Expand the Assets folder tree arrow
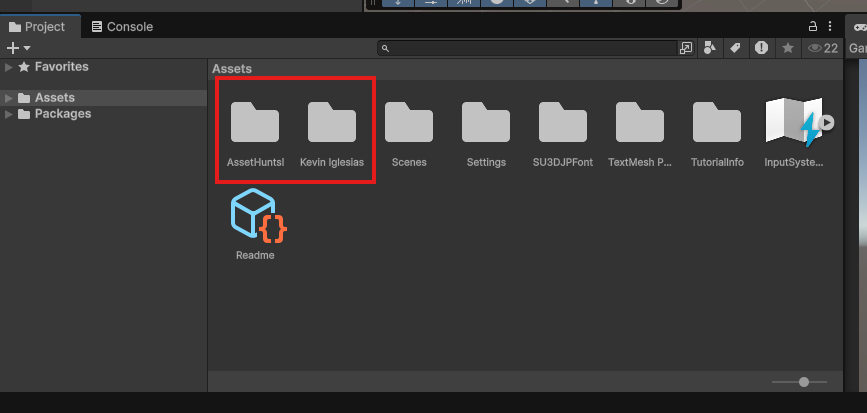 point(9,98)
